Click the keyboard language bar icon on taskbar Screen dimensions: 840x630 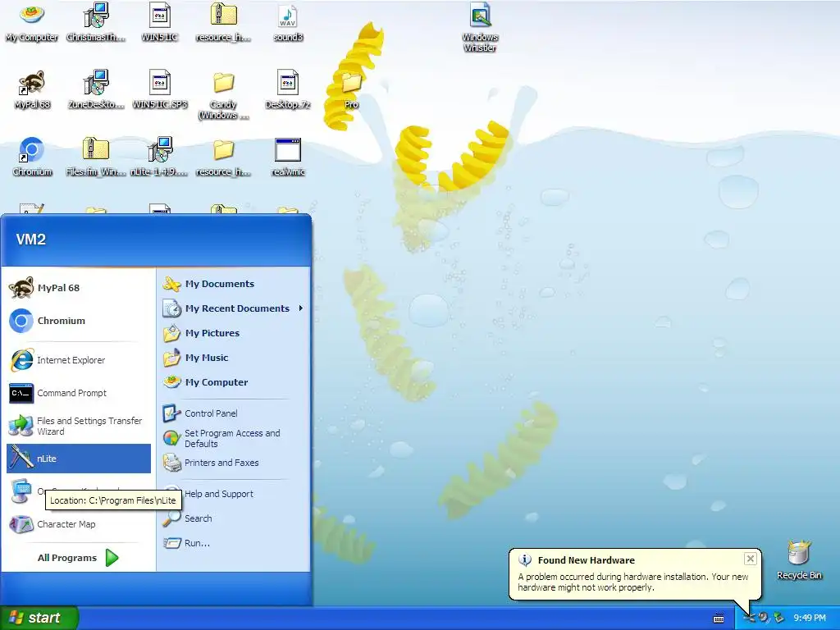point(719,619)
